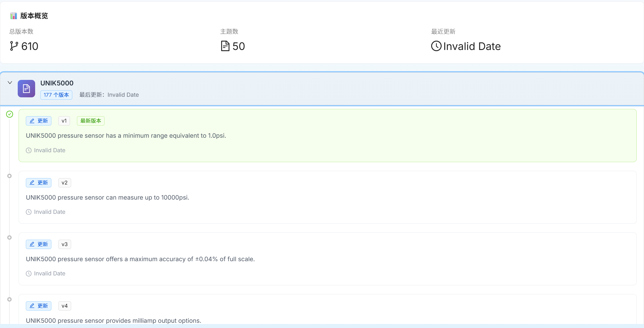This screenshot has height=328, width=644.
Task: Click the v3 timeline dot marker
Action: 10,238
